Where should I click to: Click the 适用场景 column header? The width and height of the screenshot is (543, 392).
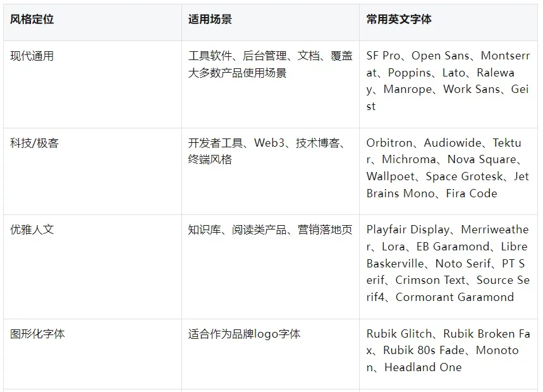coord(210,20)
